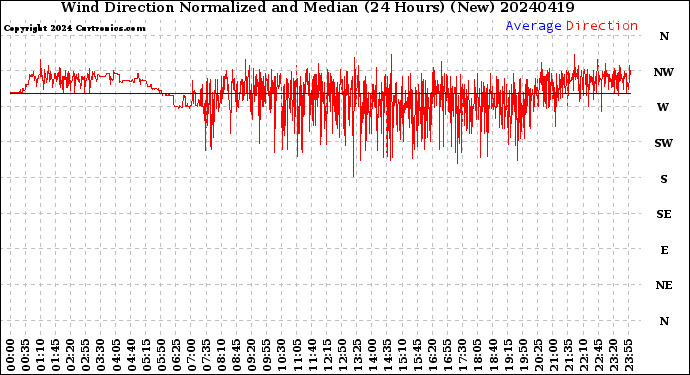Click the 15:45 time label
Viewport: 690px width, 375px height.
[418, 355]
